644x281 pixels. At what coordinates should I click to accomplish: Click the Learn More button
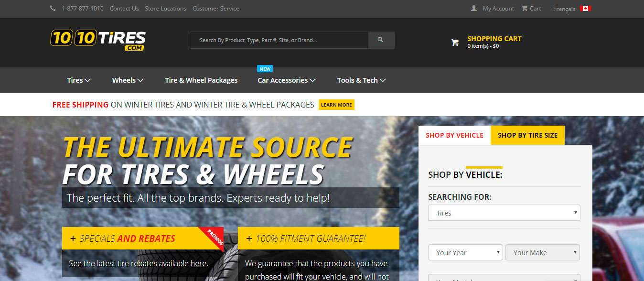pos(336,105)
